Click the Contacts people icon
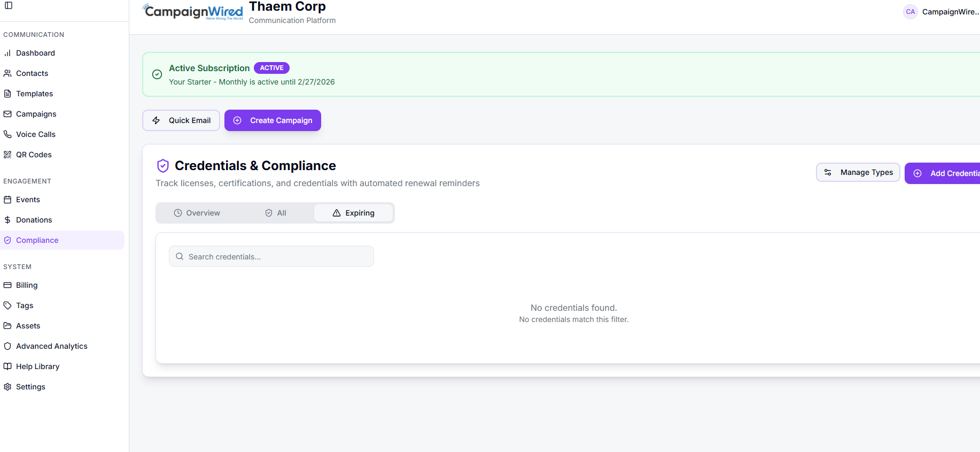The width and height of the screenshot is (980, 452). point(7,73)
